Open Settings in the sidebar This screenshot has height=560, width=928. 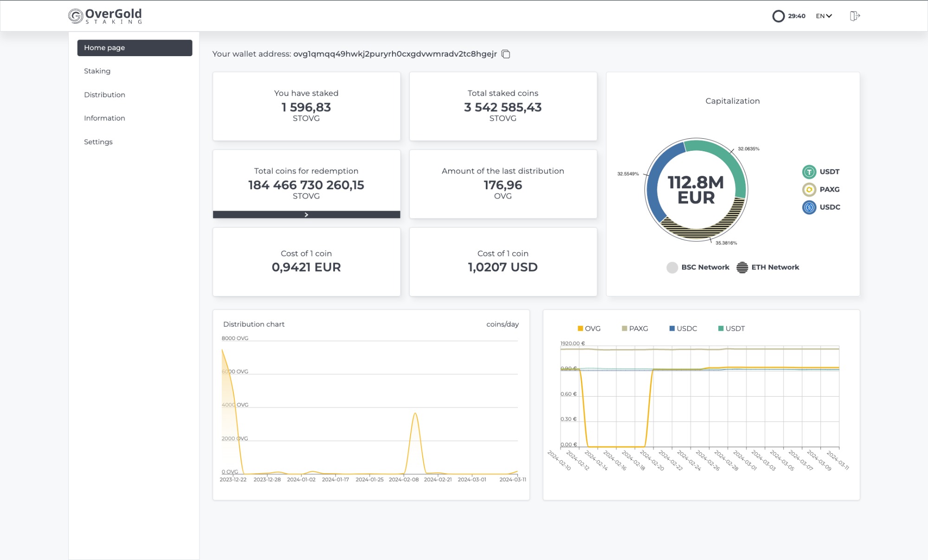98,142
